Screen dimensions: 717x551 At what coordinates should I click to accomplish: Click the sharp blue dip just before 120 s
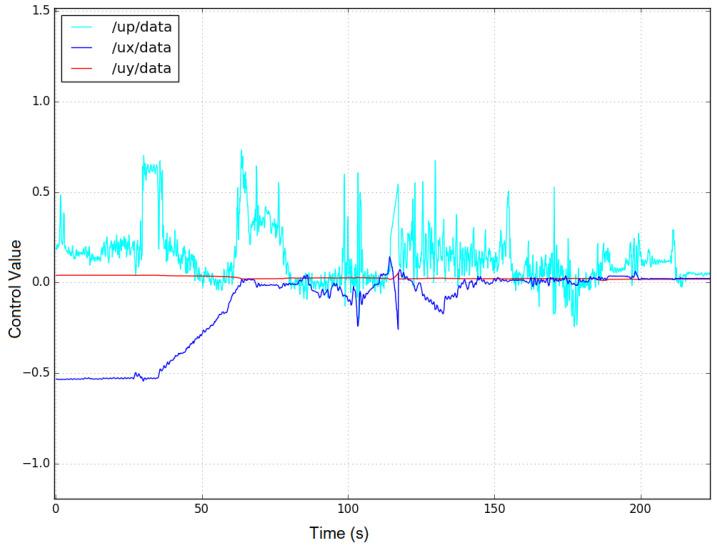[398, 328]
